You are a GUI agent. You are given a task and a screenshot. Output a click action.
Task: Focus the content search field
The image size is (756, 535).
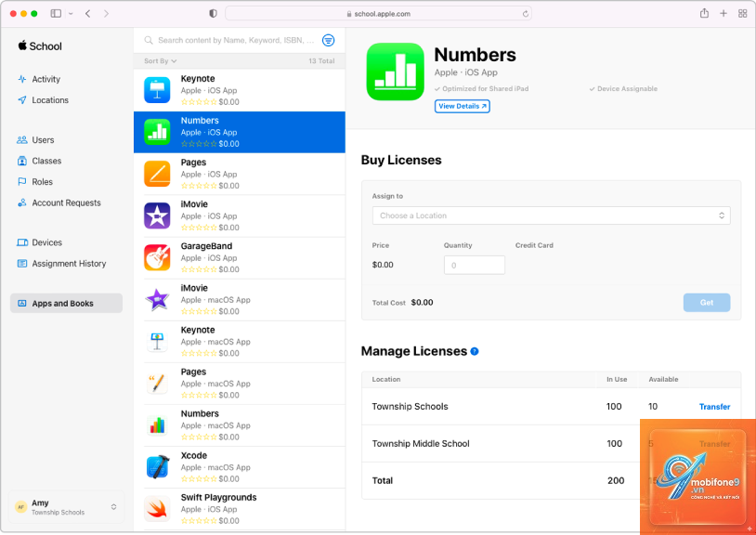pyautogui.click(x=236, y=41)
